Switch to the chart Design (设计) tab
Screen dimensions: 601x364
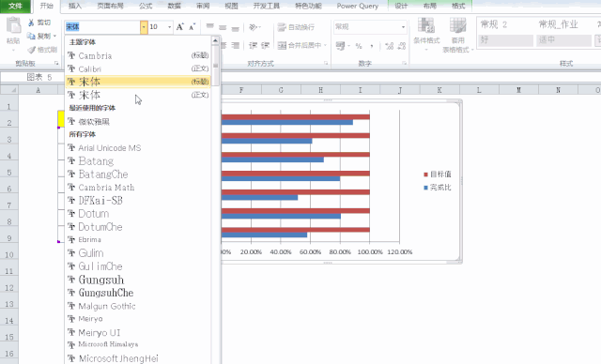coord(401,6)
